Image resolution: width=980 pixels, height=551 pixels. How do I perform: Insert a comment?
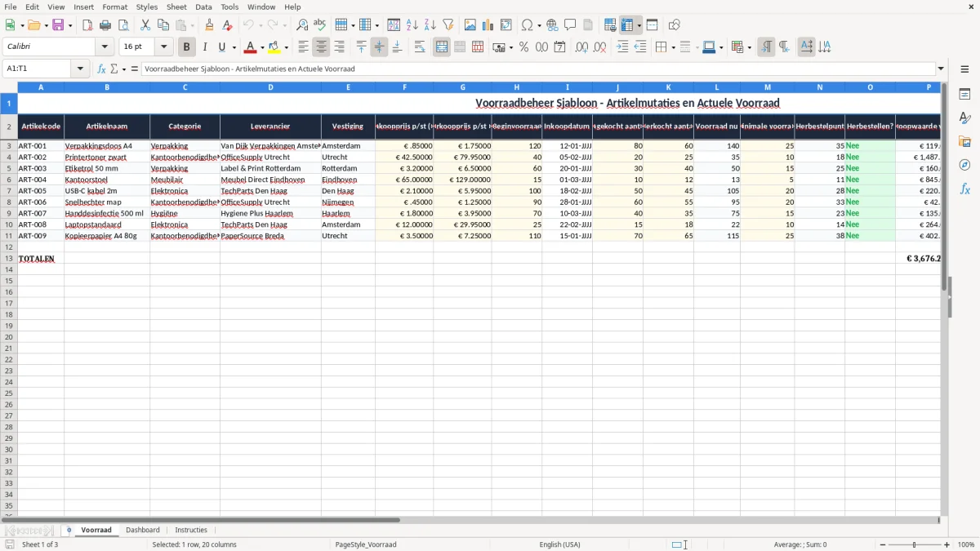pos(570,25)
